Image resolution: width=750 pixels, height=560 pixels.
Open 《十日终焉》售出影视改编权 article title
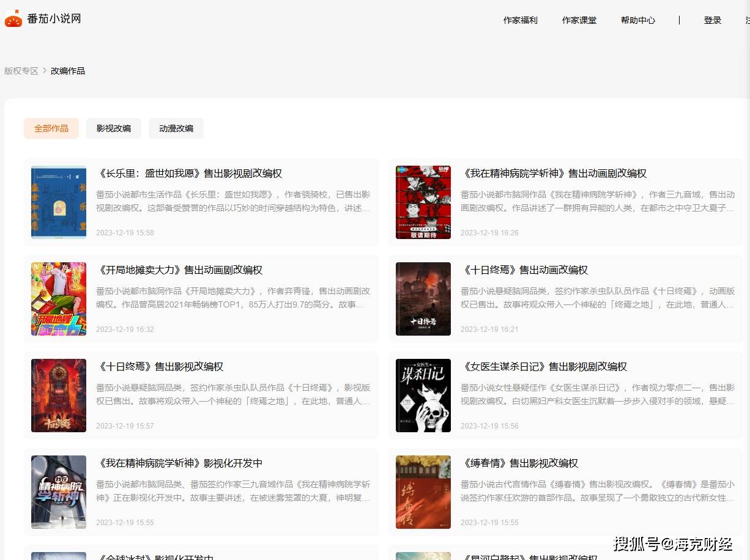pos(160,367)
